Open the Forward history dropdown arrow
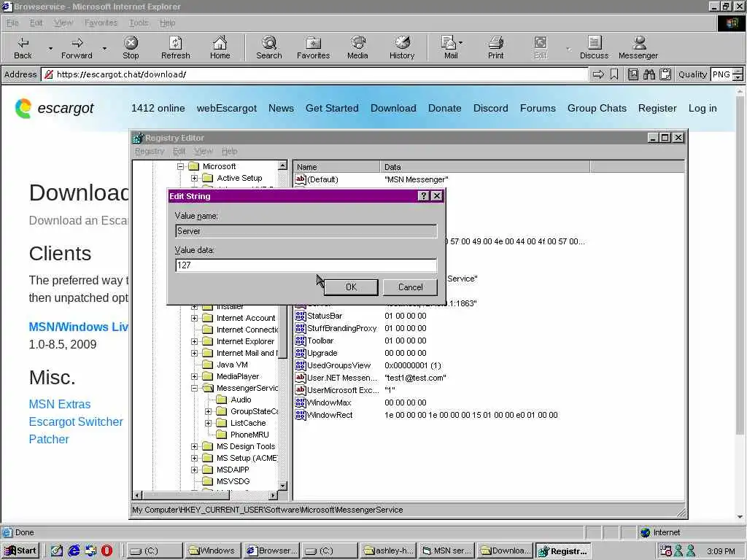The width and height of the screenshot is (747, 560). click(x=104, y=48)
